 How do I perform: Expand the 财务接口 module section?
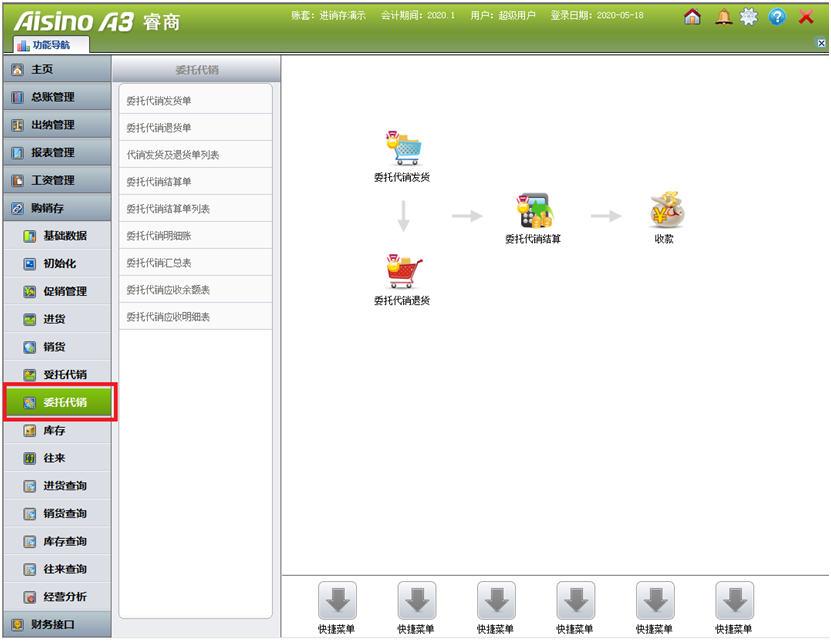point(56,625)
